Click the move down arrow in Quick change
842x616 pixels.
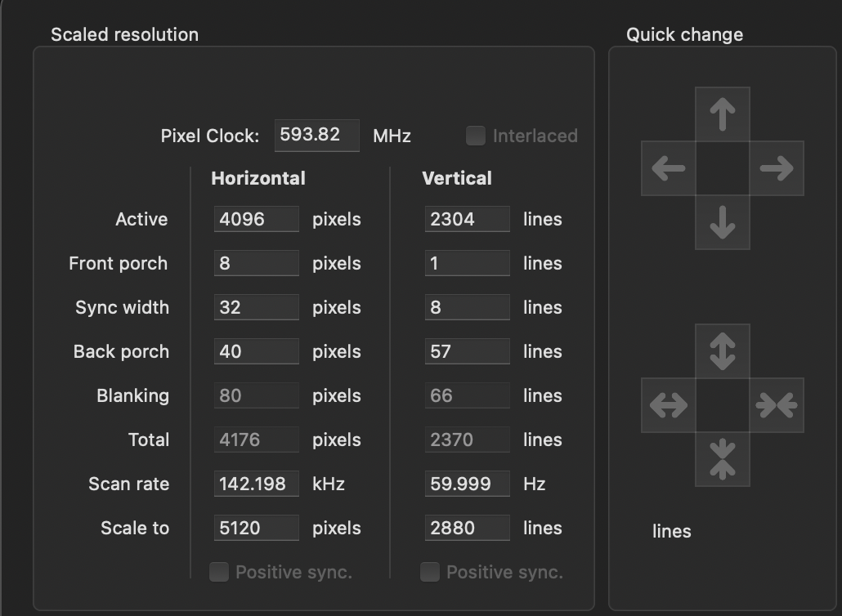(723, 222)
